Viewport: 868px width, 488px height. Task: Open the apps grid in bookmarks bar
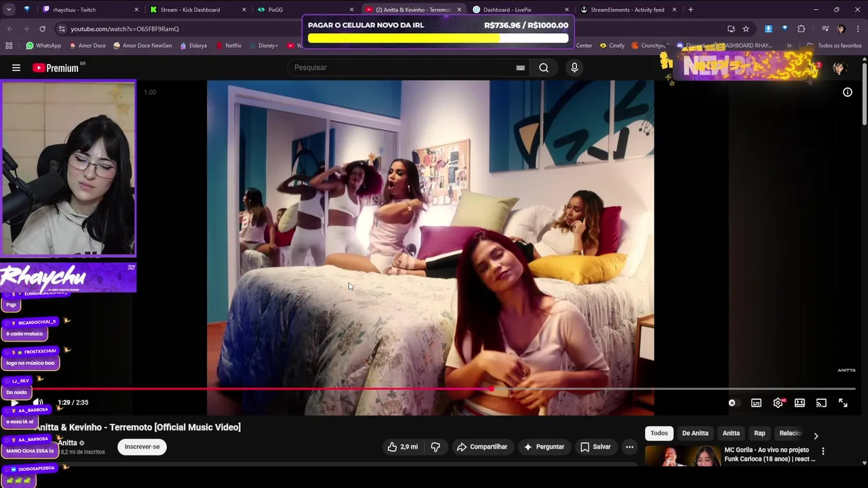tap(9, 45)
